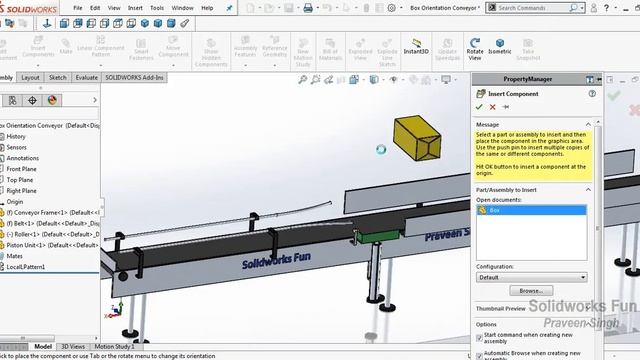640x360 pixels.
Task: Click the Help question mark icon
Action: 607,8
